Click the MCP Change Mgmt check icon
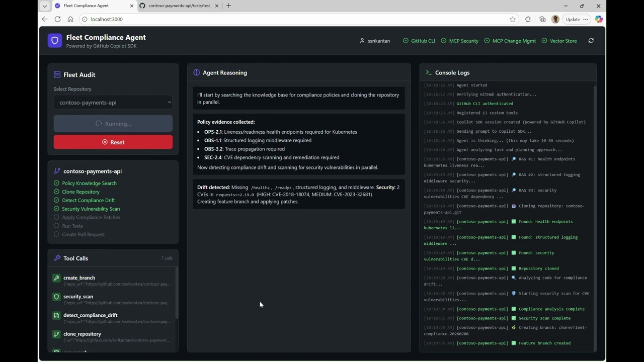The image size is (644, 362). point(487,41)
